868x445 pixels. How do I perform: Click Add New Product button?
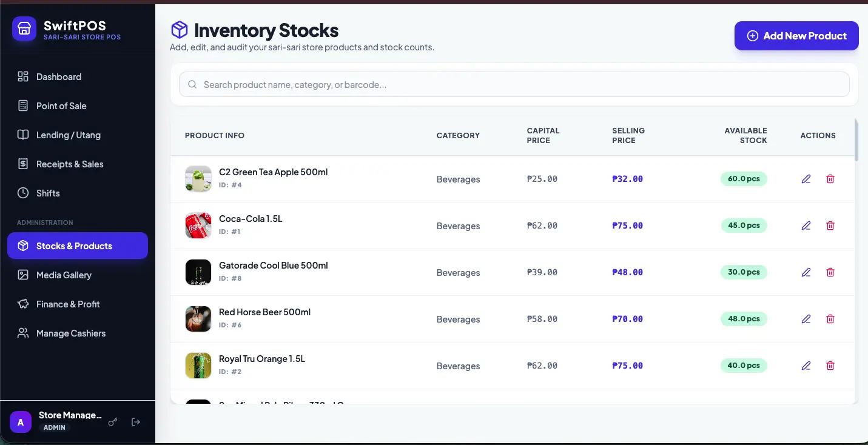[x=796, y=36]
